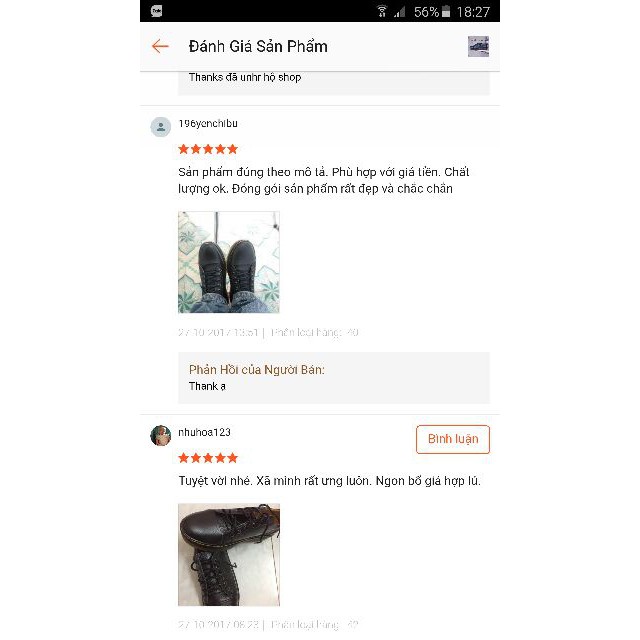640x640 pixels.
Task: Tap the orange back arrow
Action: pyautogui.click(x=160, y=46)
